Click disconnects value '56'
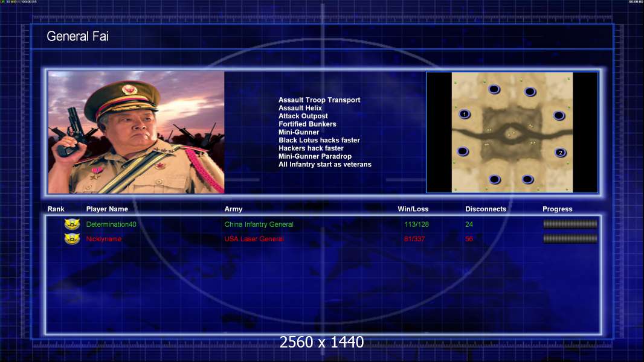 point(469,239)
